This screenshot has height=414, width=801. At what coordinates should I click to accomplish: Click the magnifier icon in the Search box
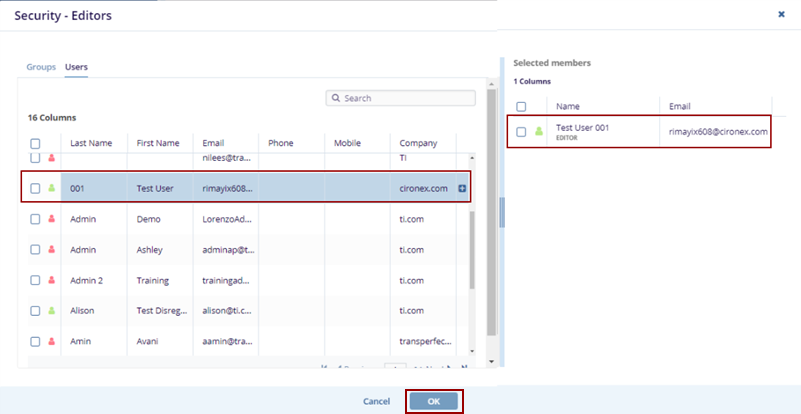point(336,98)
